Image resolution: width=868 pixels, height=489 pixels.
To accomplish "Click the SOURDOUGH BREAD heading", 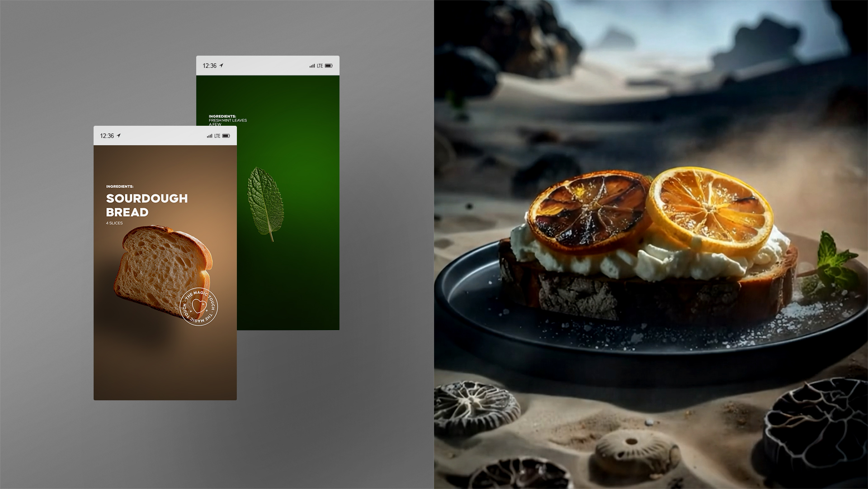I will point(147,205).
